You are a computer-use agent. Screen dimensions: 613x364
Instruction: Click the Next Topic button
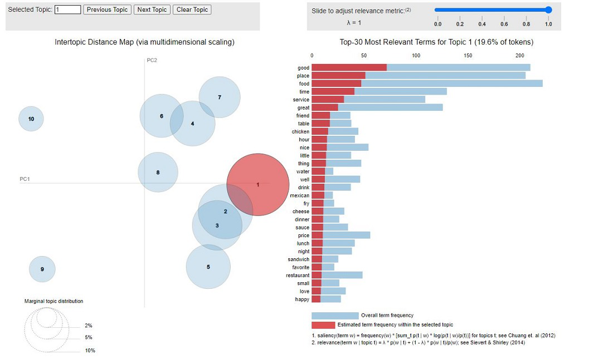click(152, 9)
